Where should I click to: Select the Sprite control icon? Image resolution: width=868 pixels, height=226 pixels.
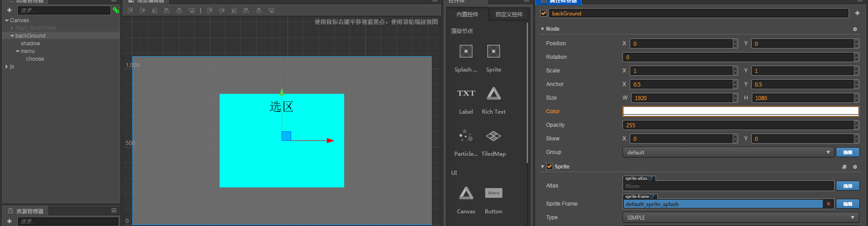(493, 51)
